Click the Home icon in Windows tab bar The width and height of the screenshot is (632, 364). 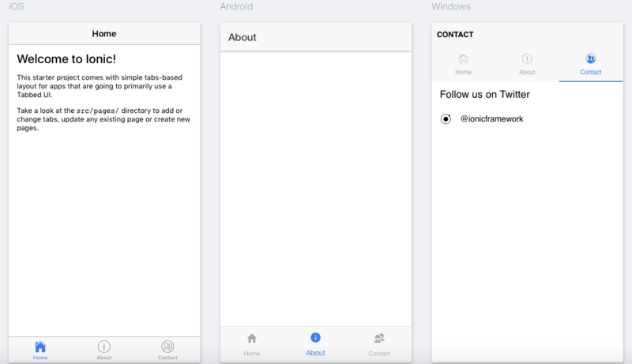[464, 58]
